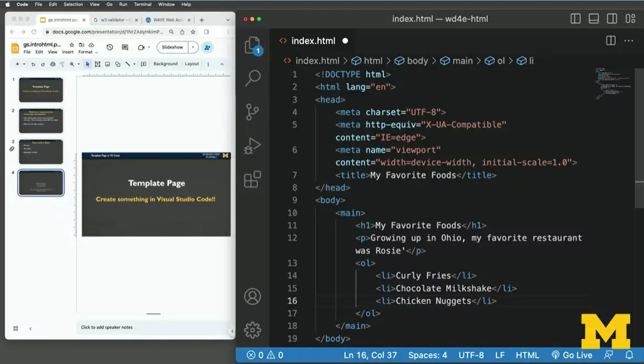Screen dimensions: 644x364
Task: Open the Source Control view
Action: click(x=252, y=112)
